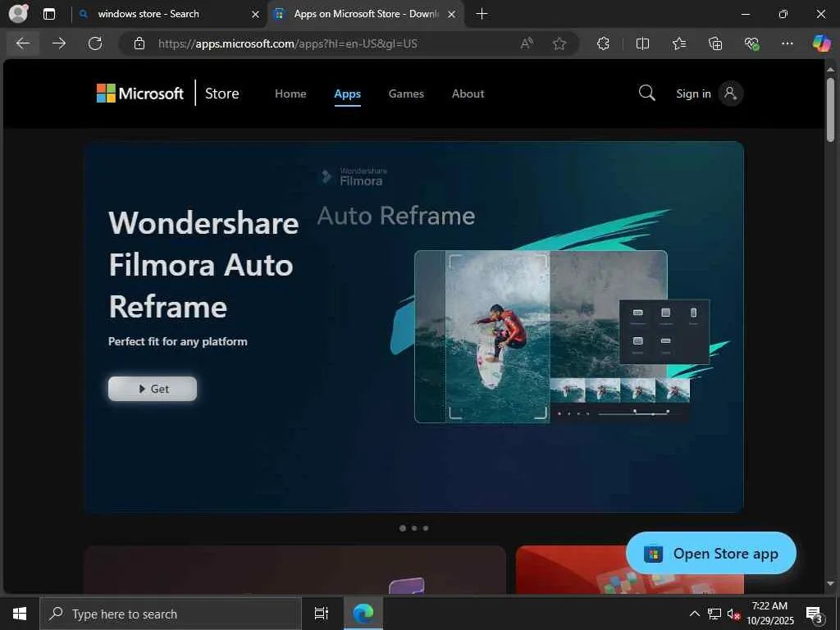This screenshot has height=630, width=840.
Task: Click the Microsoft logo
Action: click(x=139, y=94)
